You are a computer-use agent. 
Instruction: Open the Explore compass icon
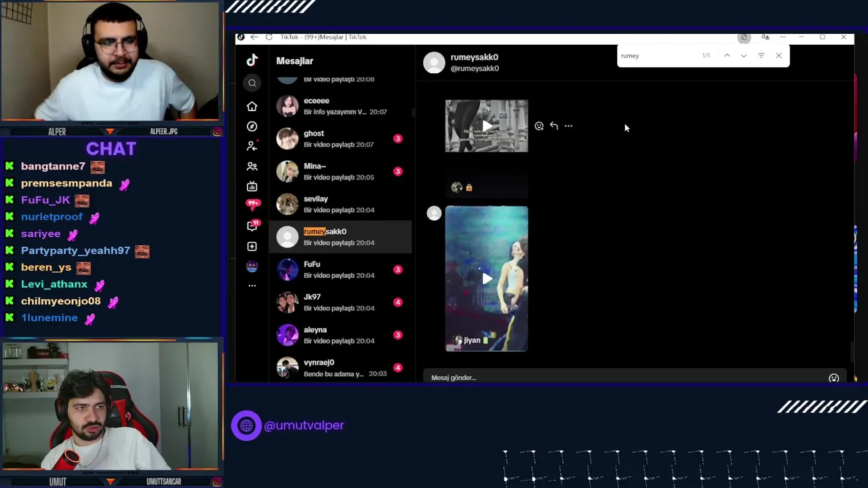point(252,126)
